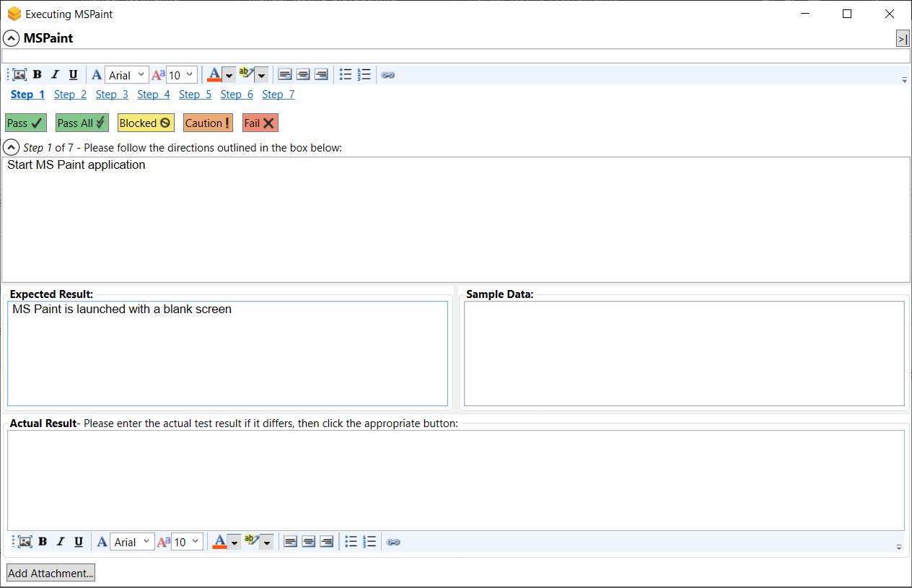The height and width of the screenshot is (588, 912).
Task: Open the Arial font dropdown in the top toolbar
Action: coord(127,75)
